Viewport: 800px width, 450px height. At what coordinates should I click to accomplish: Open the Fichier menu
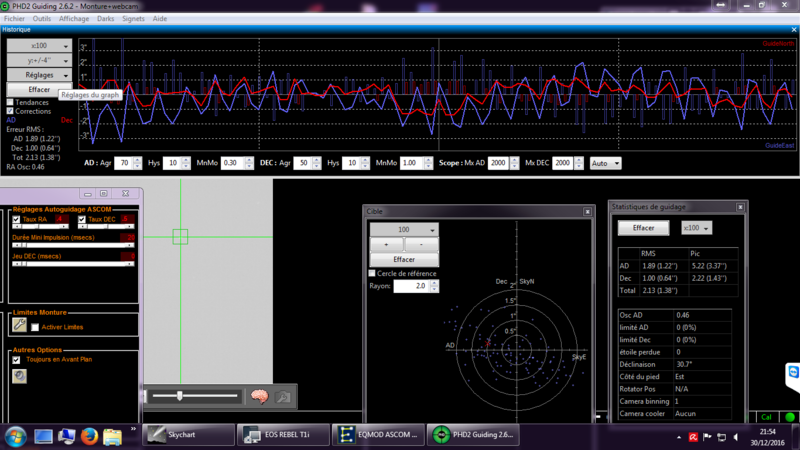(14, 18)
